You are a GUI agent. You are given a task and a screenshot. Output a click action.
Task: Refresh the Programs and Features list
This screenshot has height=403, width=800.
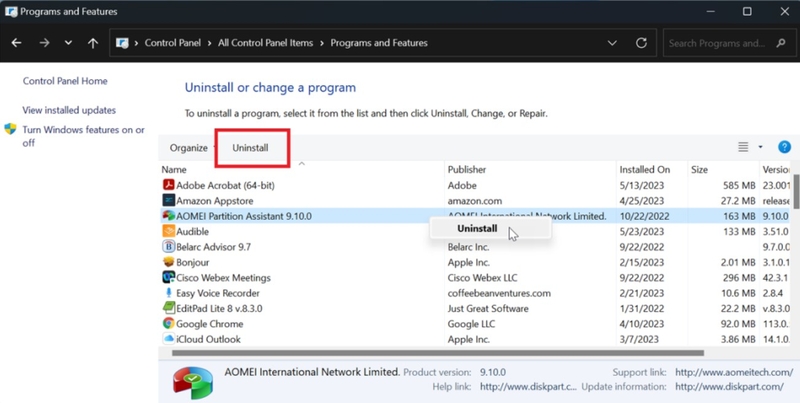[641, 43]
